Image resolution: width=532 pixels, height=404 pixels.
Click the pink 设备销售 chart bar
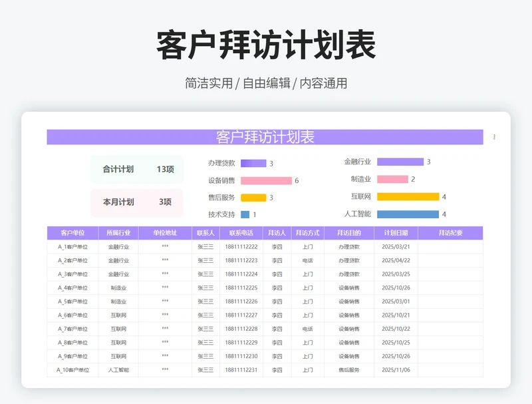pyautogui.click(x=267, y=180)
